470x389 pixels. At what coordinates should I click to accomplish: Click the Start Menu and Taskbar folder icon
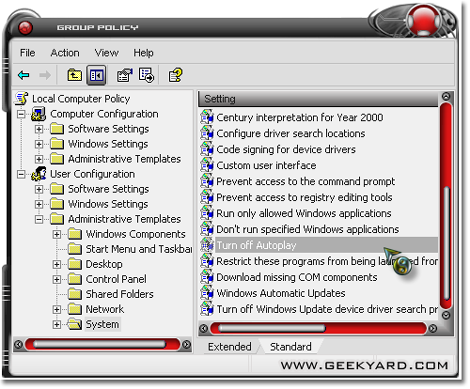(x=75, y=249)
